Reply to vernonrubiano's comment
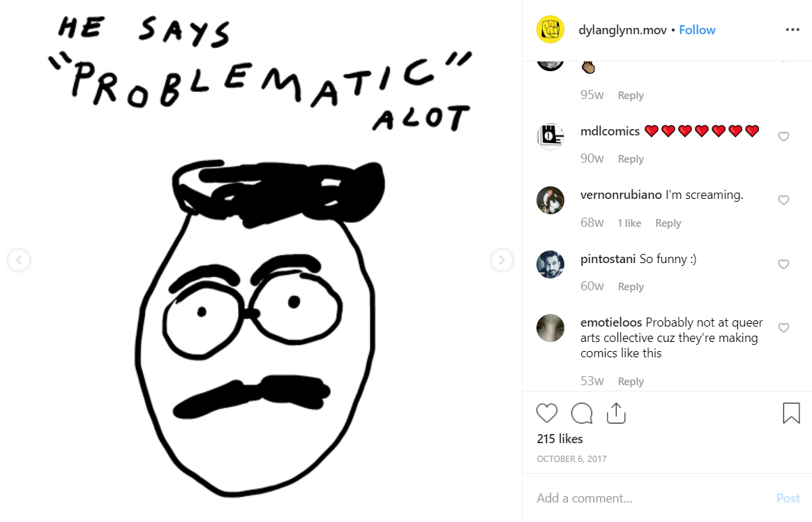 tap(668, 223)
